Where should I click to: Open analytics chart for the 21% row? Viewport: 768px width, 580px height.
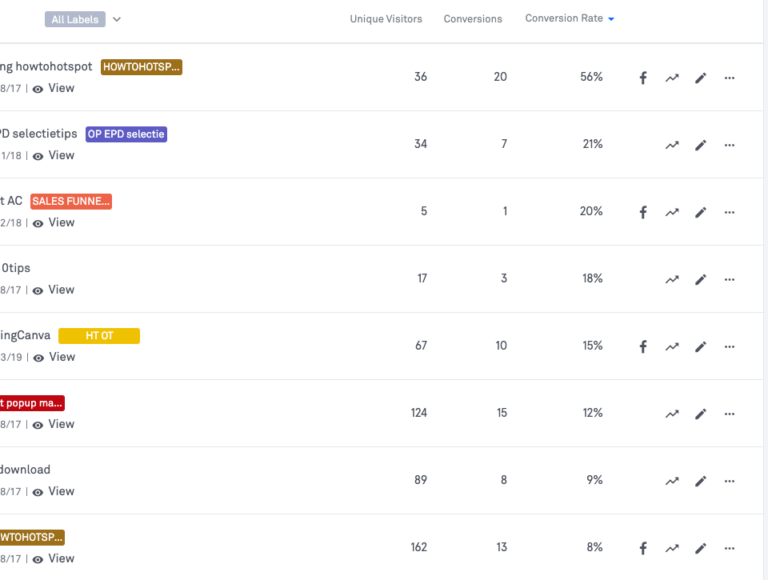(x=672, y=145)
